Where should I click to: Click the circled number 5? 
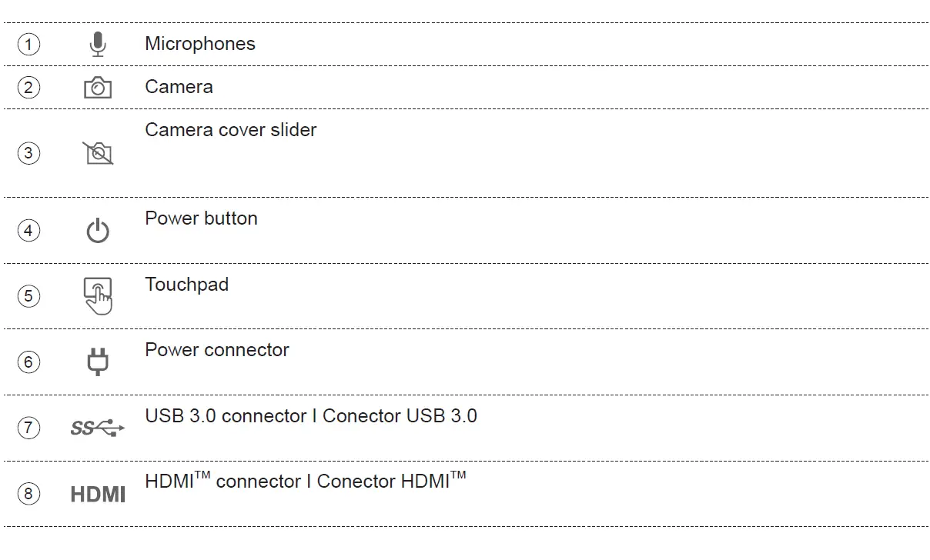pyautogui.click(x=28, y=296)
